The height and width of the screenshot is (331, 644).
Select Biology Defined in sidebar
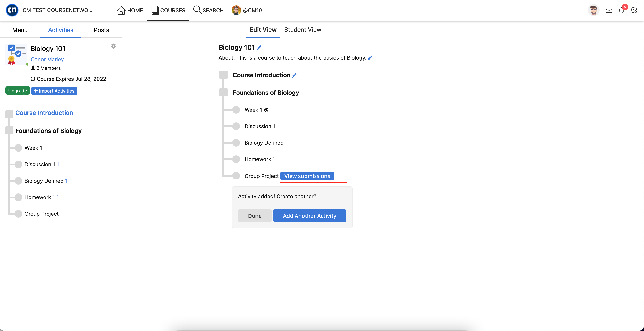tap(44, 181)
